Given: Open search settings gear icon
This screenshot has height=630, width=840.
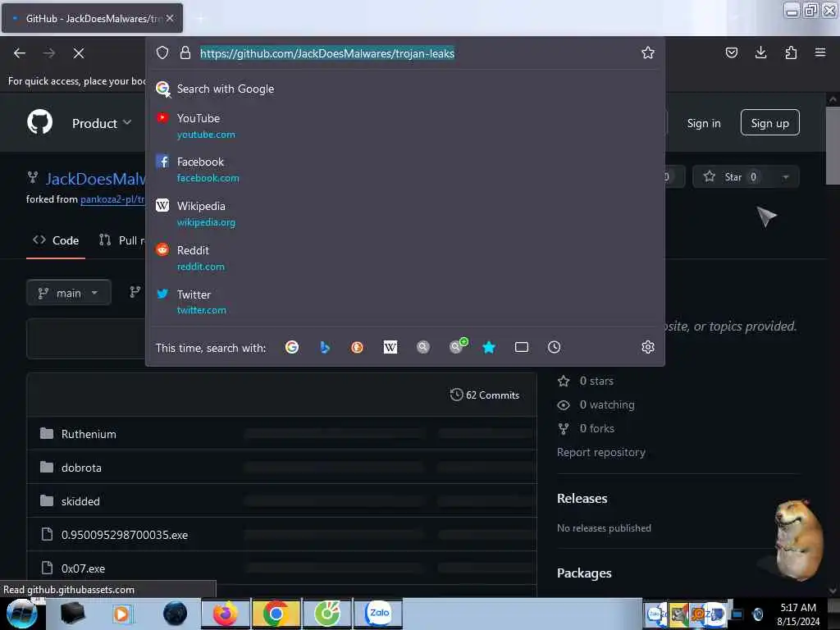Looking at the screenshot, I should pyautogui.click(x=648, y=347).
